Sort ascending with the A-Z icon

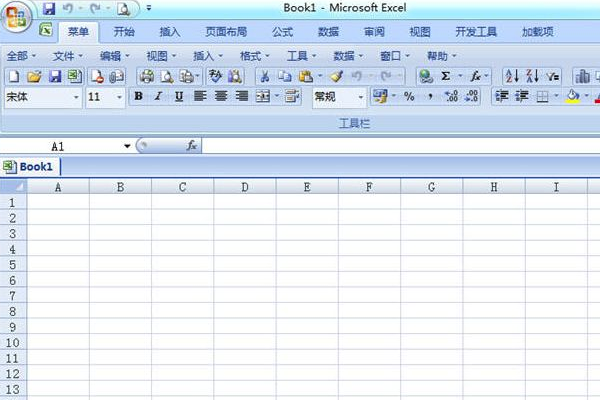tap(512, 76)
